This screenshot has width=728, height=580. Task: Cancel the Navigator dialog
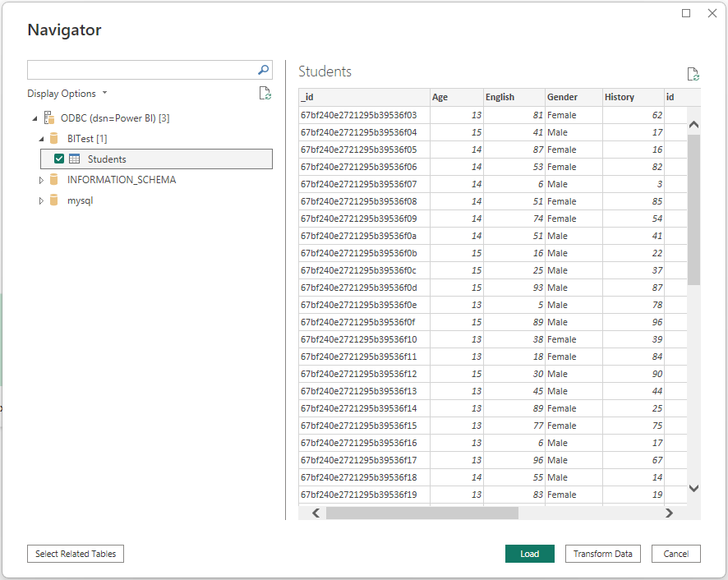pyautogui.click(x=675, y=554)
